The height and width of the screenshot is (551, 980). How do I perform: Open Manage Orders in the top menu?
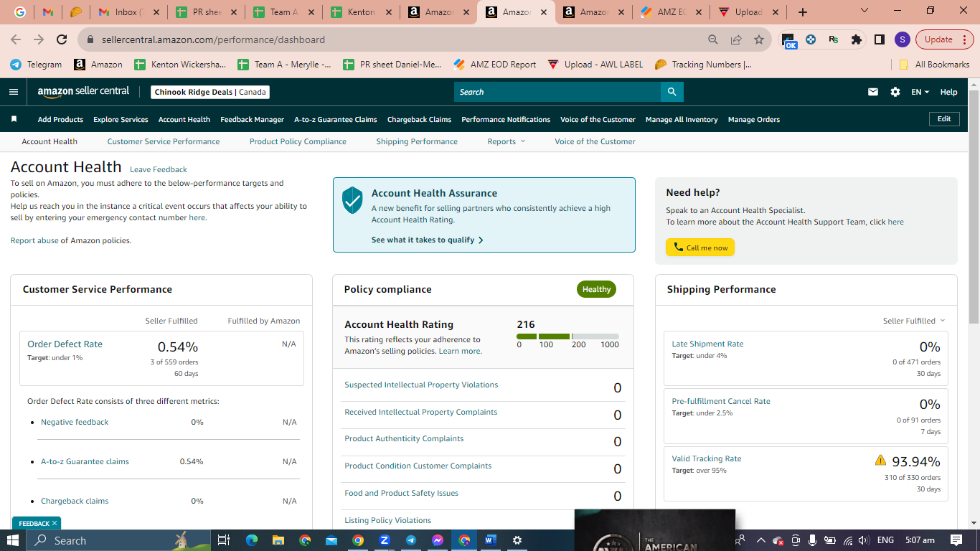coord(753,119)
